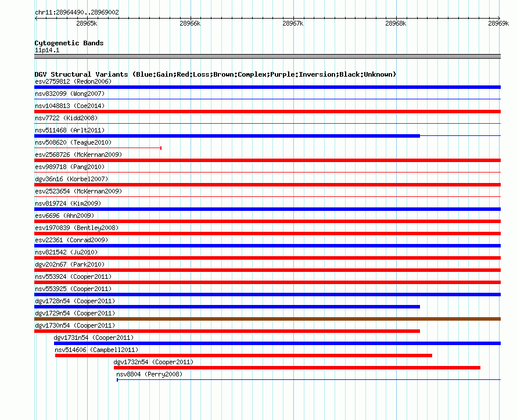This screenshot has width=517, height=420.
Task: Open the nsv511468 (Arlt2011) label
Action: click(70, 130)
